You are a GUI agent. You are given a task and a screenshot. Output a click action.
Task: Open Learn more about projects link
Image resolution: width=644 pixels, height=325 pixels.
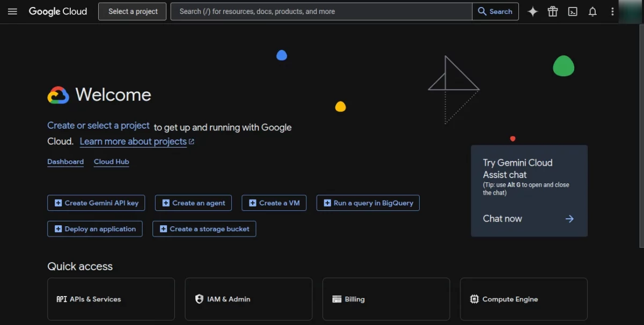click(137, 142)
